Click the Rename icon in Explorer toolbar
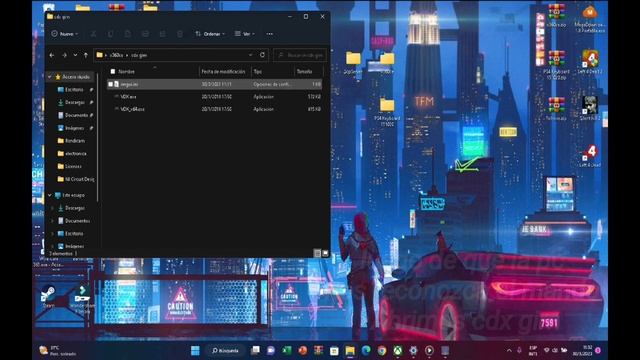 pyautogui.click(x=145, y=34)
